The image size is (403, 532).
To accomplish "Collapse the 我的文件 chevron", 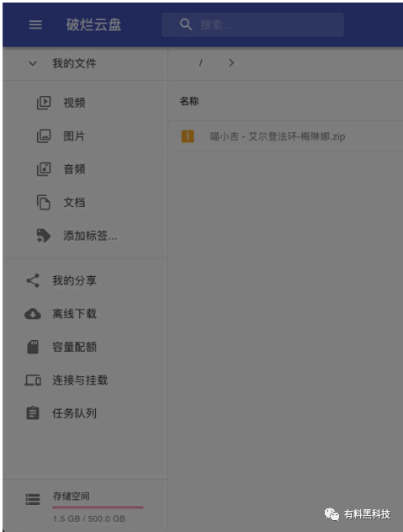I will (x=33, y=63).
